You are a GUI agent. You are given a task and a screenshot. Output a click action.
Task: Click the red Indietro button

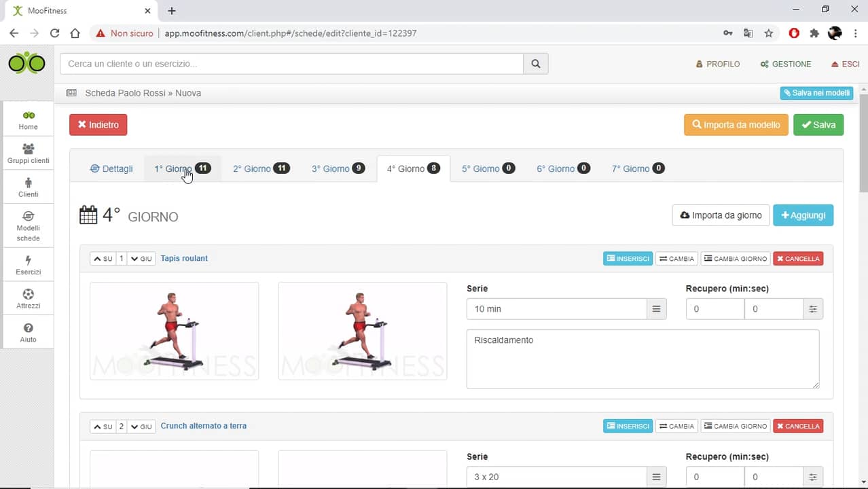pyautogui.click(x=98, y=125)
